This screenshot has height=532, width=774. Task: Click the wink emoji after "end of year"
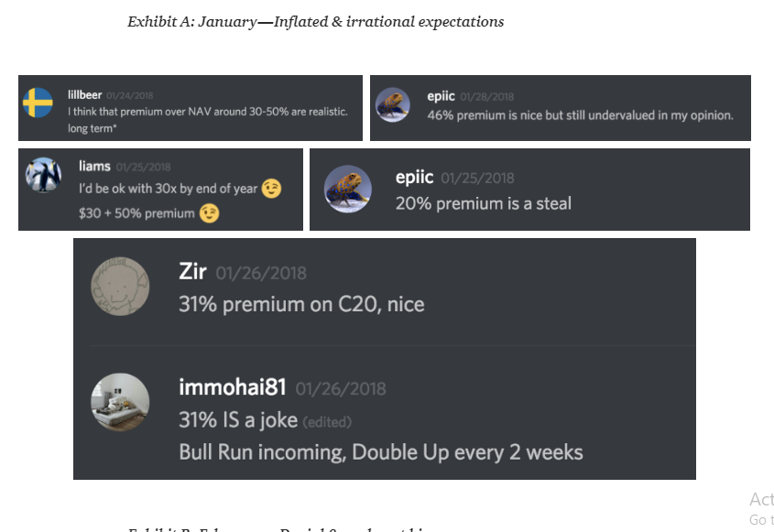coord(271,189)
